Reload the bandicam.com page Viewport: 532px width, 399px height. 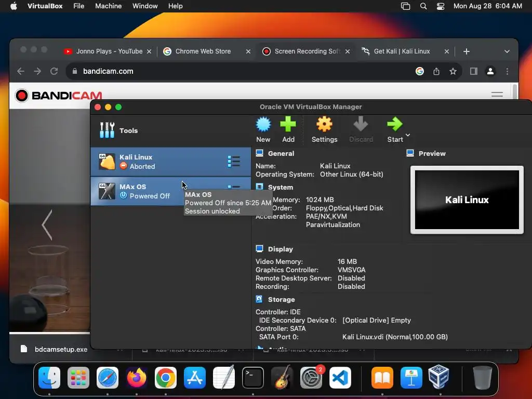click(x=54, y=71)
